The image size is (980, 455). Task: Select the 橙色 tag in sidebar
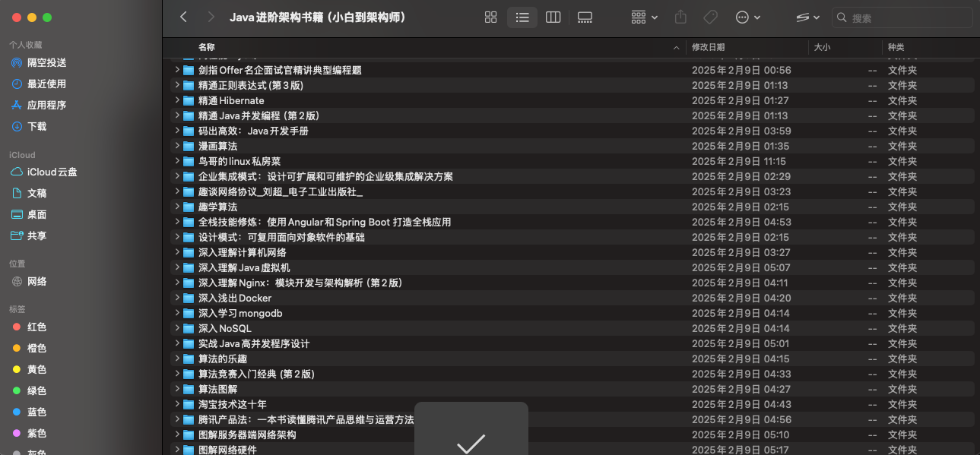coord(28,348)
